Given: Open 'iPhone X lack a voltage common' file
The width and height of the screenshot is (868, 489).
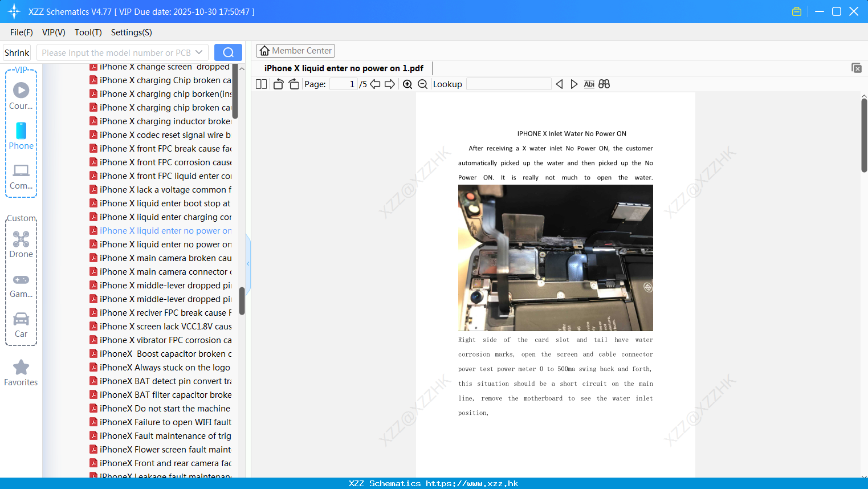Looking at the screenshot, I should 160,190.
